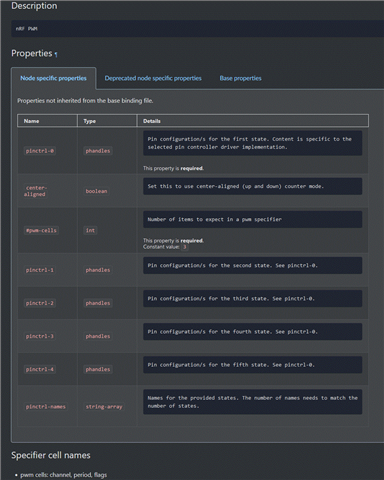This screenshot has width=384, height=480.
Task: Click 'Number of items to expect' description
Action: [252, 219]
